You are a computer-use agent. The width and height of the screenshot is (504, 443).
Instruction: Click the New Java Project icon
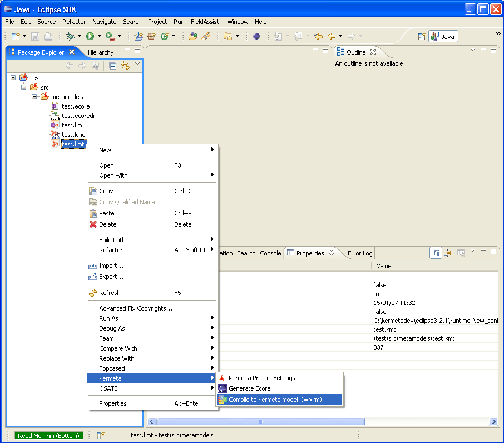139,36
